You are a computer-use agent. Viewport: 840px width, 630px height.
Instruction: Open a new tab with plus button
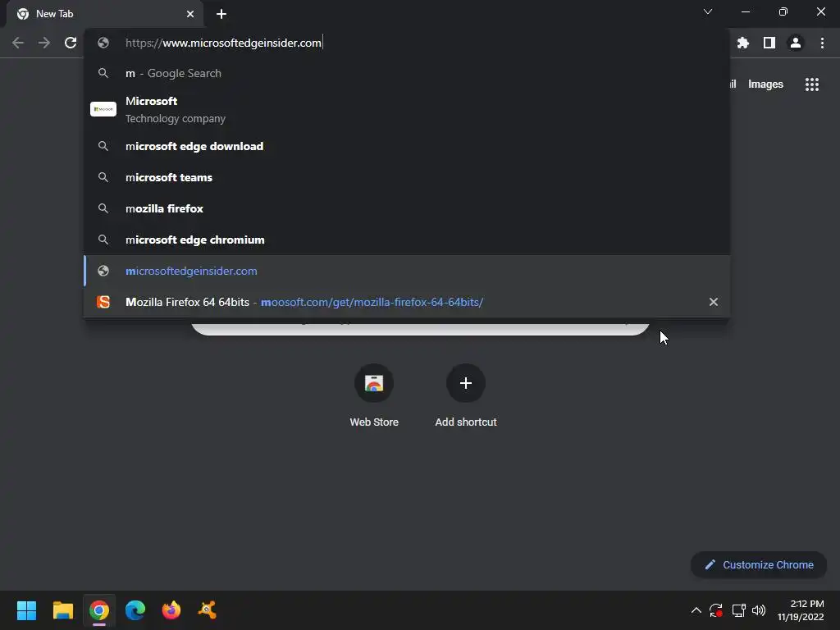[221, 14]
